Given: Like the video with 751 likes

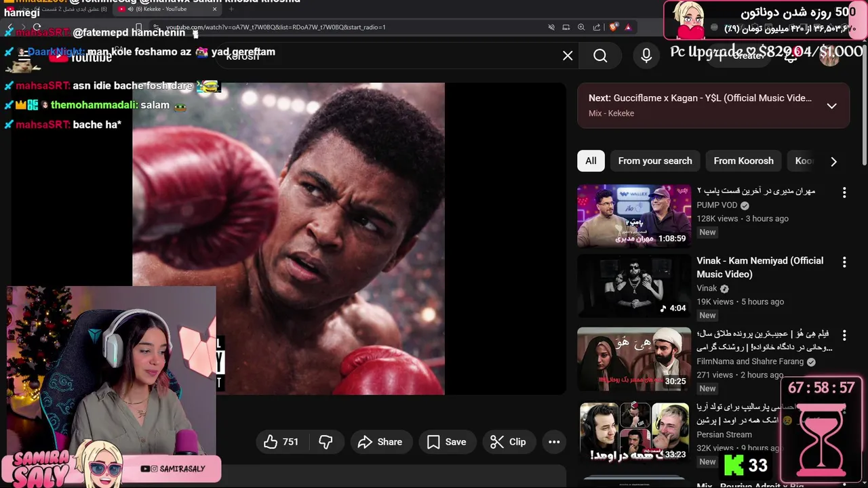Looking at the screenshot, I should [x=281, y=442].
